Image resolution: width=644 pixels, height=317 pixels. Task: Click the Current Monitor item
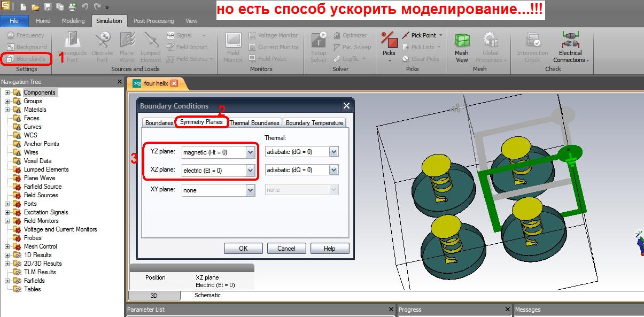tap(274, 47)
